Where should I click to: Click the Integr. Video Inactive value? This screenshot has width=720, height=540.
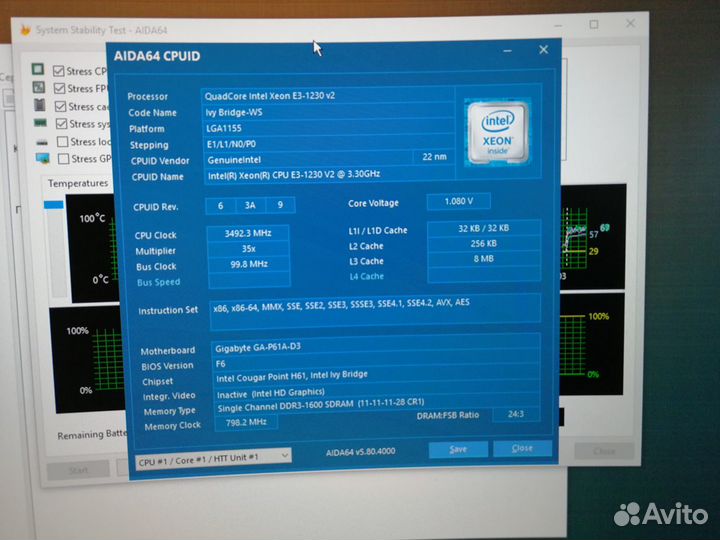click(x=377, y=392)
